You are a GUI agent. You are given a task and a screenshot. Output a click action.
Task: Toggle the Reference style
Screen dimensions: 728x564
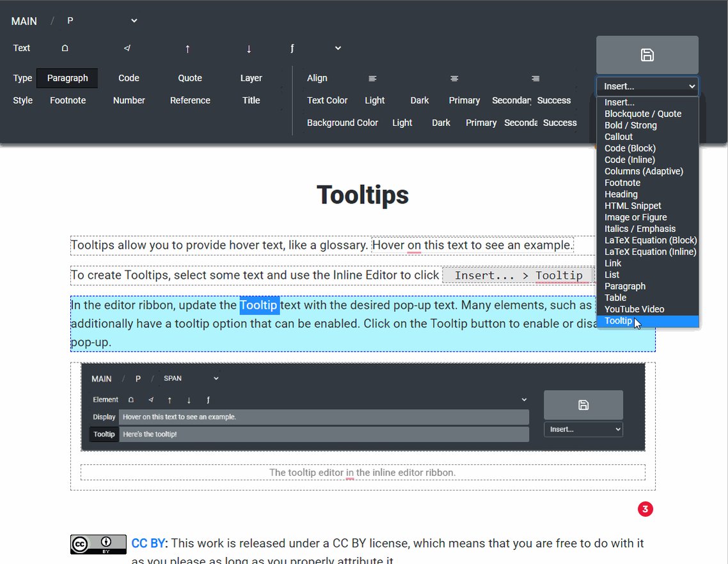click(190, 100)
